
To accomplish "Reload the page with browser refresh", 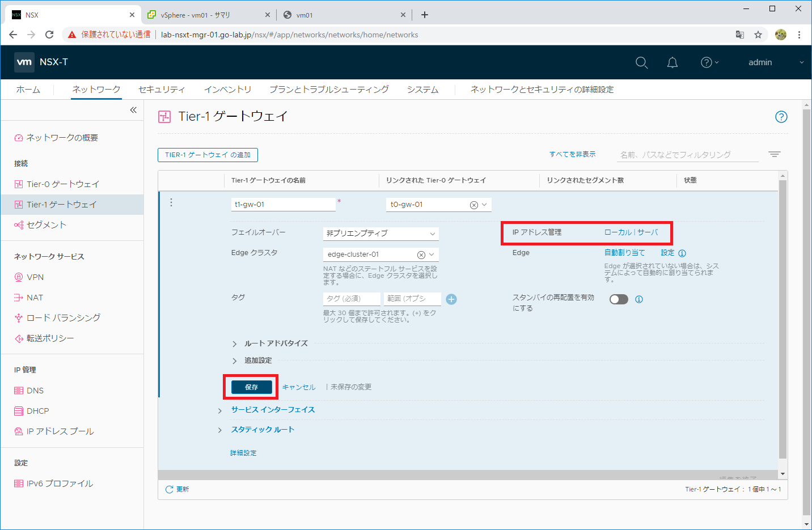I will (49, 35).
